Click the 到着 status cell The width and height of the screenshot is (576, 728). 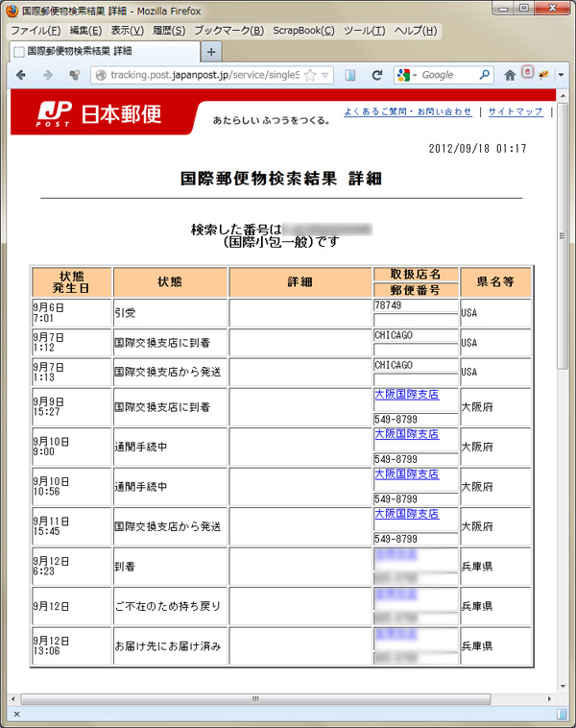170,567
